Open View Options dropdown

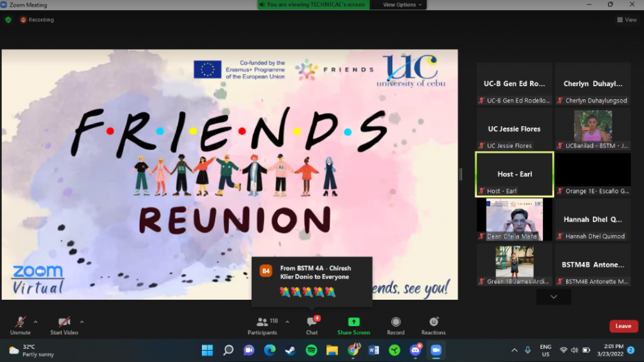tap(402, 5)
